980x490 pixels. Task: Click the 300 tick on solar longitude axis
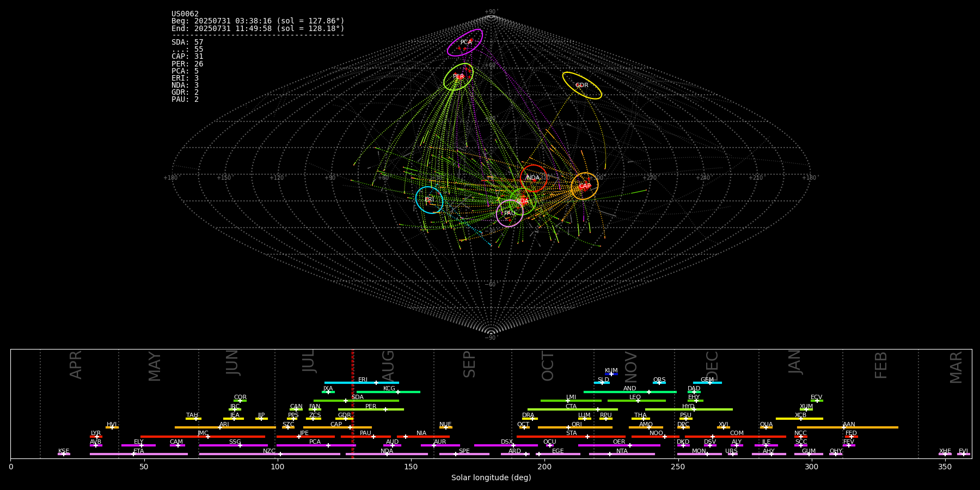click(x=811, y=467)
